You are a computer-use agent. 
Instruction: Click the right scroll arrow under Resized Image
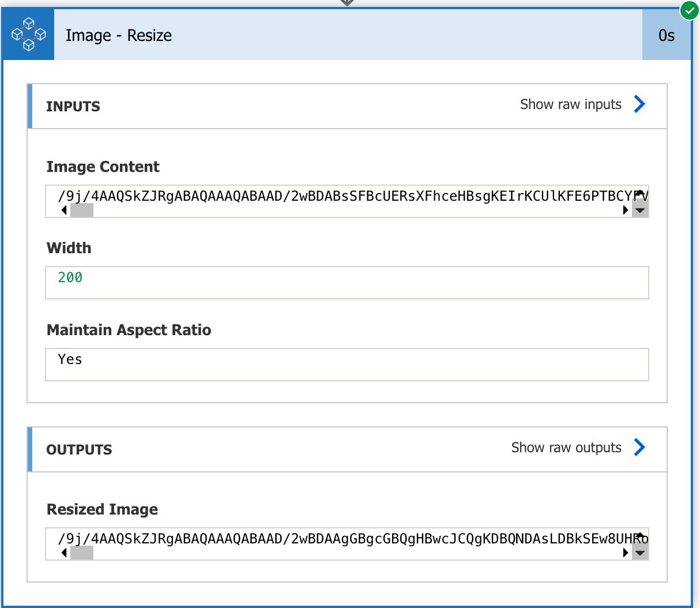(626, 553)
